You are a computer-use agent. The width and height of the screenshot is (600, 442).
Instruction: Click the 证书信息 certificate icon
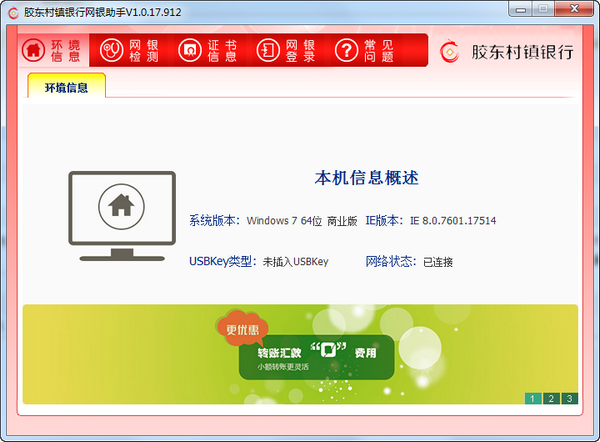(189, 50)
